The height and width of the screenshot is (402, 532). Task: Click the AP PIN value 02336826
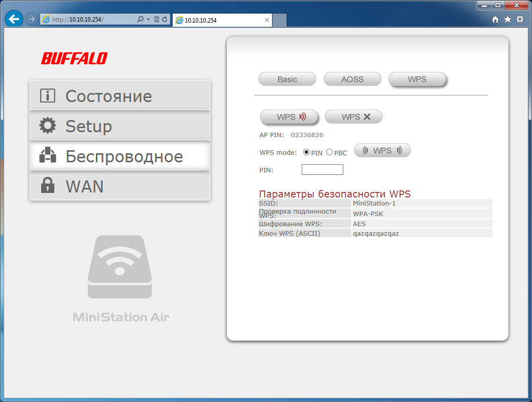[x=307, y=135]
